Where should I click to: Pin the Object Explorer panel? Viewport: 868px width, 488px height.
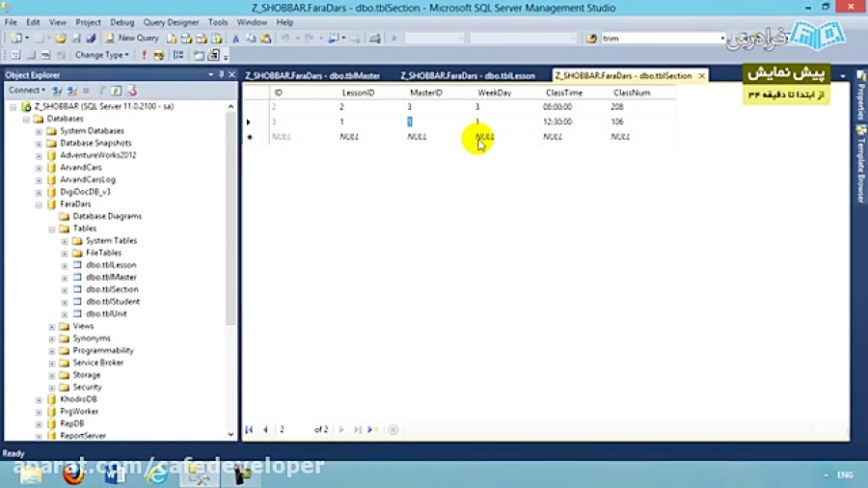[222, 74]
